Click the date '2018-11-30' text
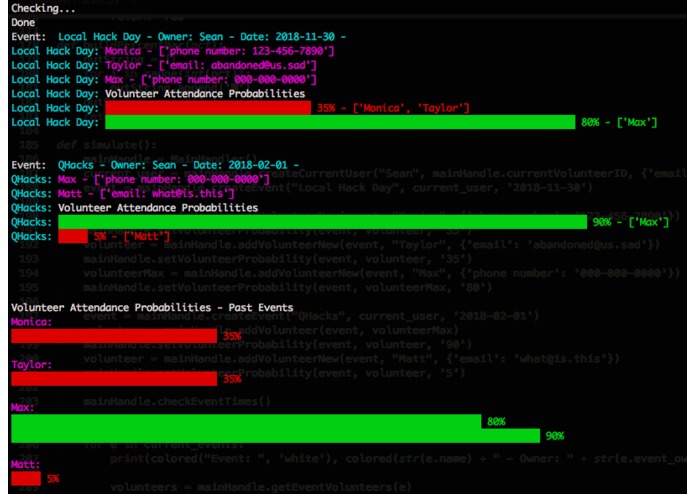695x494 pixels. coord(305,37)
